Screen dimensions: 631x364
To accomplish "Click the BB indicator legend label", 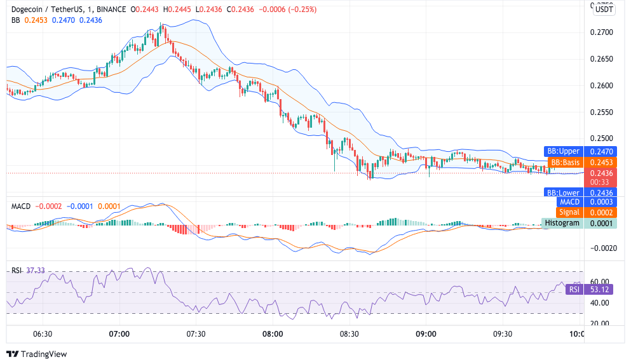I will (16, 20).
